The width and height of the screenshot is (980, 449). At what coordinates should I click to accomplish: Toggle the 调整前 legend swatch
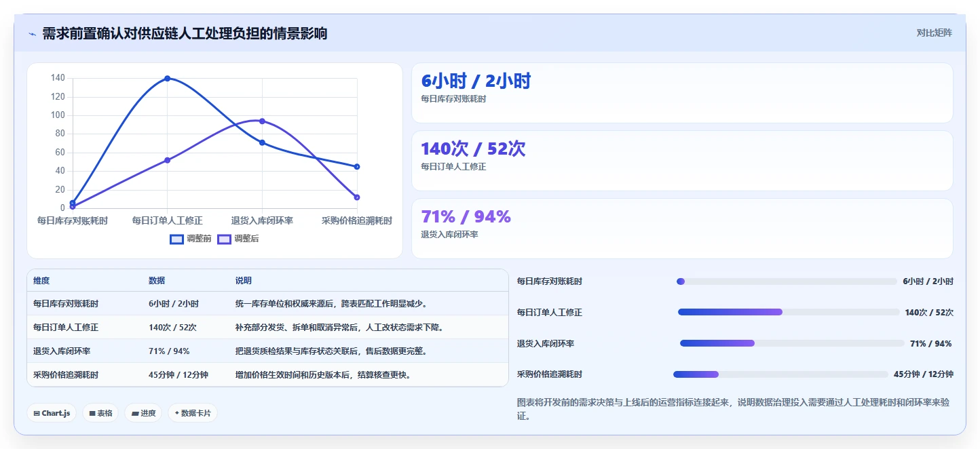click(176, 239)
